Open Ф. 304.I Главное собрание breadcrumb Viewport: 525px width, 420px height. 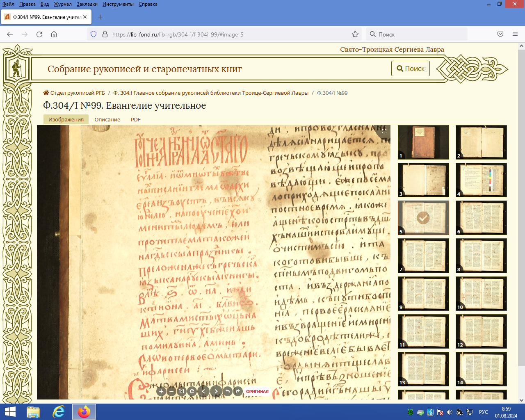pos(211,93)
